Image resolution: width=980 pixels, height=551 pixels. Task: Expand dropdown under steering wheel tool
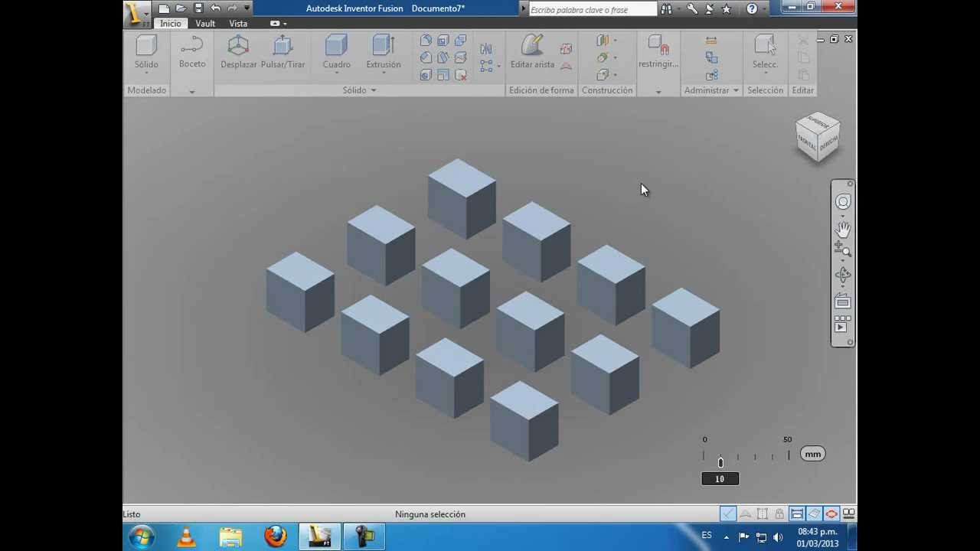pyautogui.click(x=843, y=215)
